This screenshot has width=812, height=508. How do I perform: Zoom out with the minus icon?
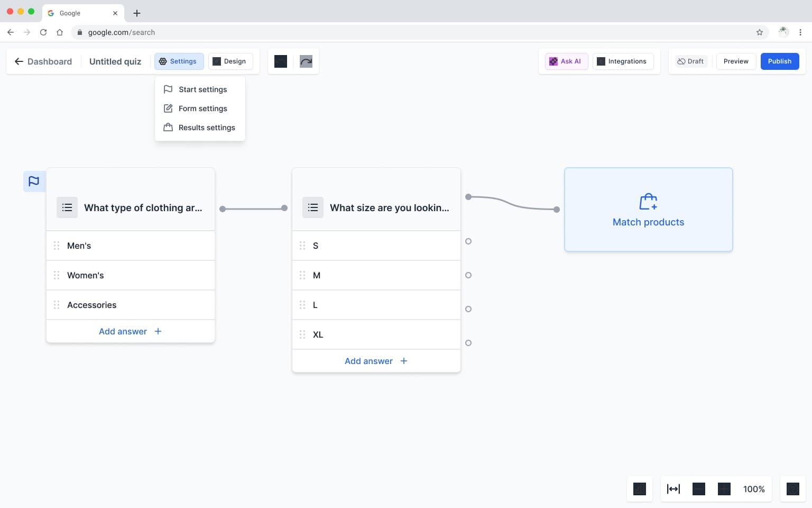[699, 489]
